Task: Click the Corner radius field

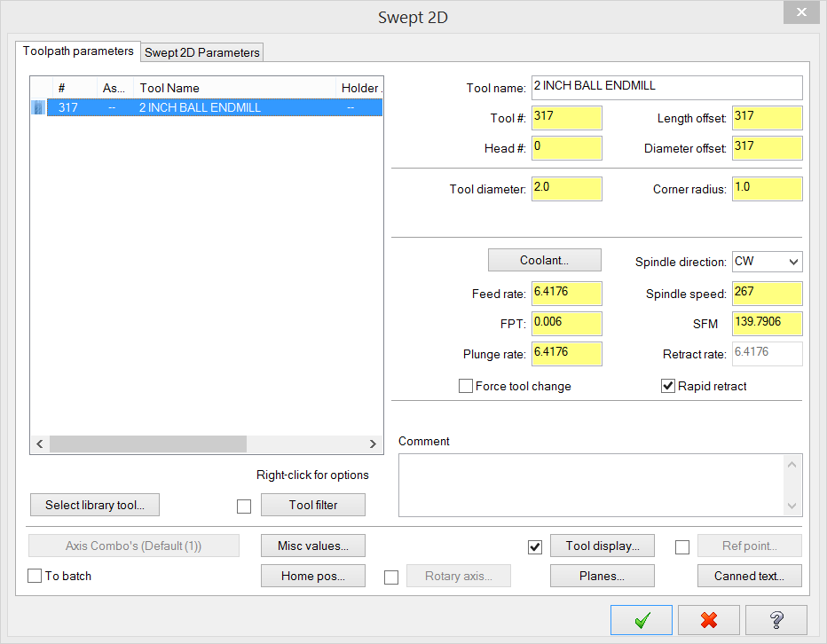Action: tap(768, 189)
